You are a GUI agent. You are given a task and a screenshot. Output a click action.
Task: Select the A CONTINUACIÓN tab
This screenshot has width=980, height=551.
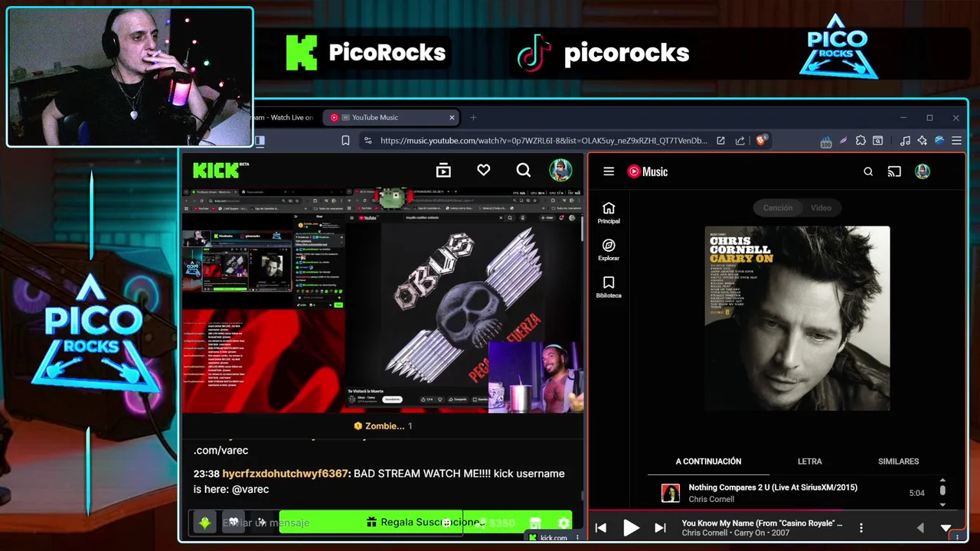708,461
